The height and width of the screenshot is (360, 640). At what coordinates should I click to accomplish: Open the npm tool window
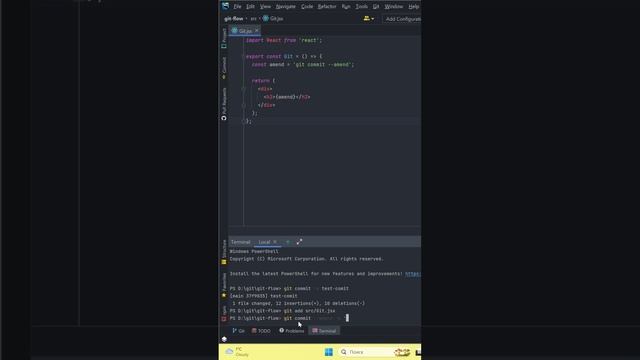[x=224, y=313]
